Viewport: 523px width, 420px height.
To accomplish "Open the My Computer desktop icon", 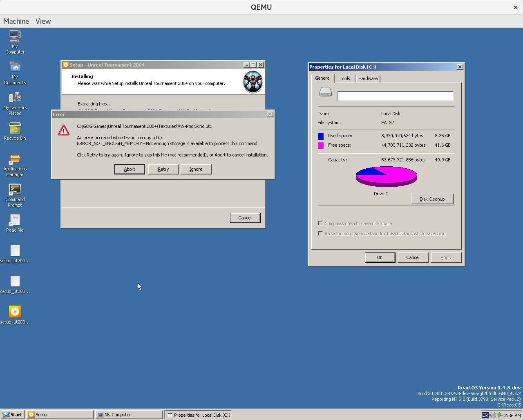I will click(15, 42).
